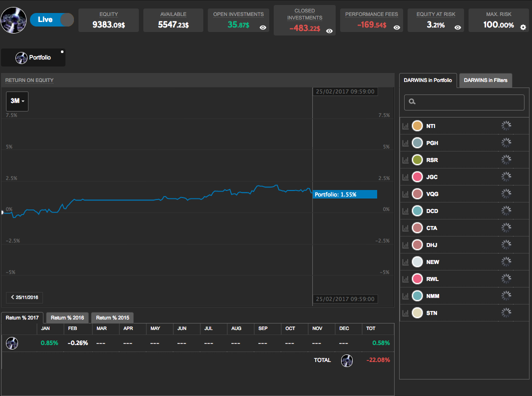Toggle Closed Investments visibility eye
532x396 pixels.
pos(329,31)
